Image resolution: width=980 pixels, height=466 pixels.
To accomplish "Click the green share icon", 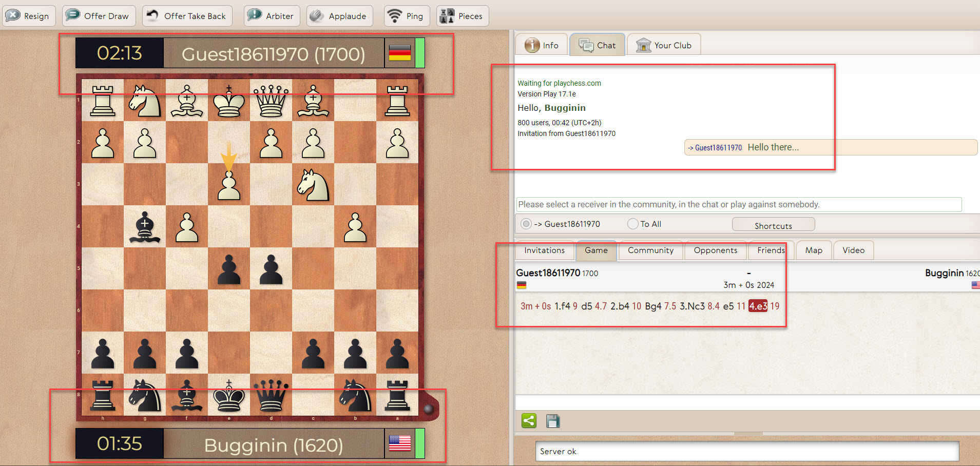I will point(529,421).
